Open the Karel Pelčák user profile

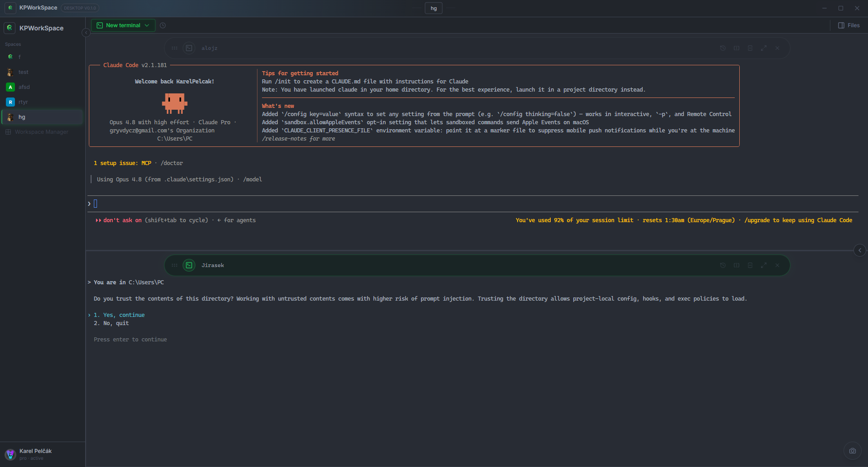43,454
